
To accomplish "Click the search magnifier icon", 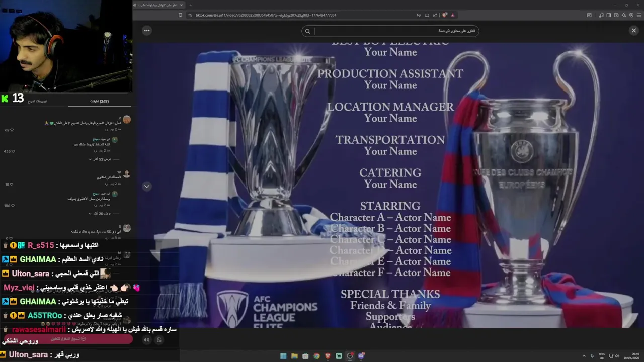I will coord(307,31).
